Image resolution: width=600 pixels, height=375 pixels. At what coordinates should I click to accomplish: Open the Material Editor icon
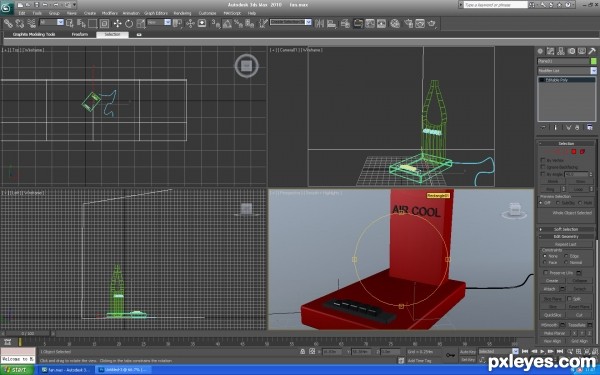click(395, 24)
